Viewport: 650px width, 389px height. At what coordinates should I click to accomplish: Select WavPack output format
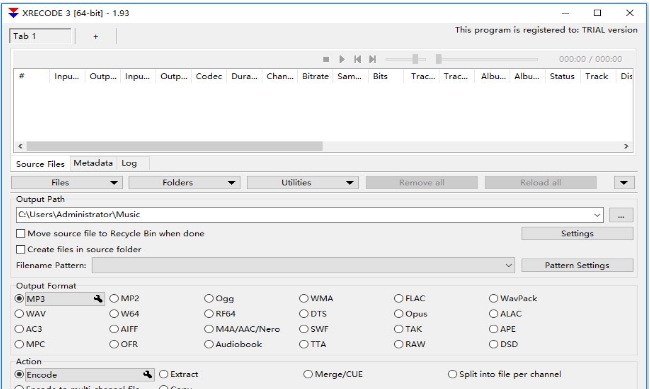(513, 299)
